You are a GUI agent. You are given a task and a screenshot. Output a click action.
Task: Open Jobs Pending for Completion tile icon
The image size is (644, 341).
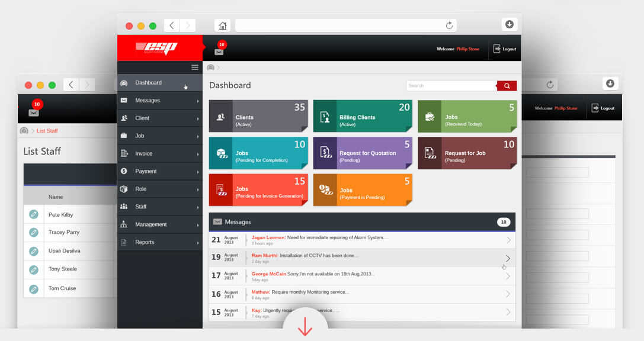pyautogui.click(x=222, y=153)
